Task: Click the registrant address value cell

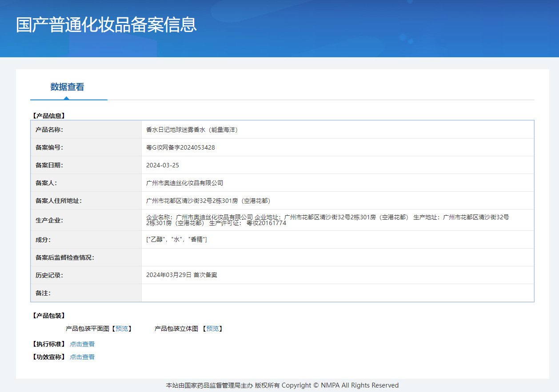Action: [338, 201]
